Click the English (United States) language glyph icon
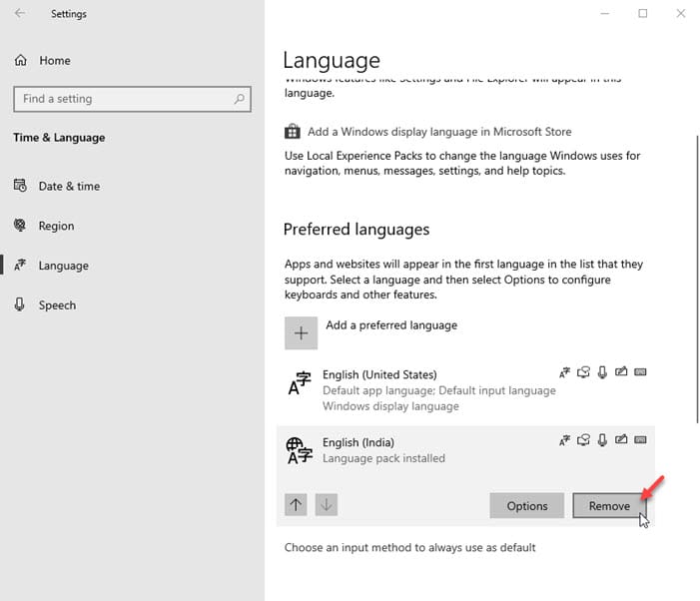 (300, 383)
